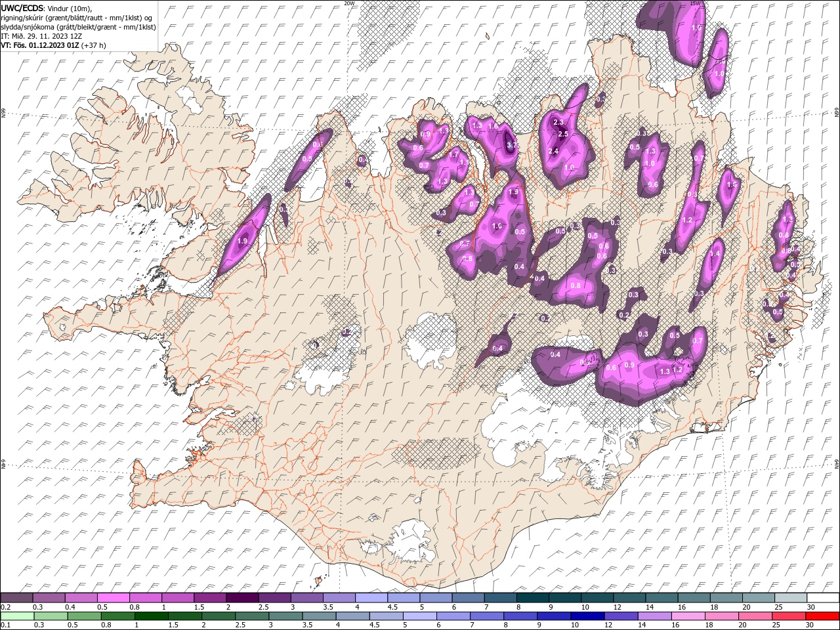Click the 'rigning/skúrir (grænt/blátt/rautt' header line
The height and width of the screenshot is (630, 840).
click(78, 18)
